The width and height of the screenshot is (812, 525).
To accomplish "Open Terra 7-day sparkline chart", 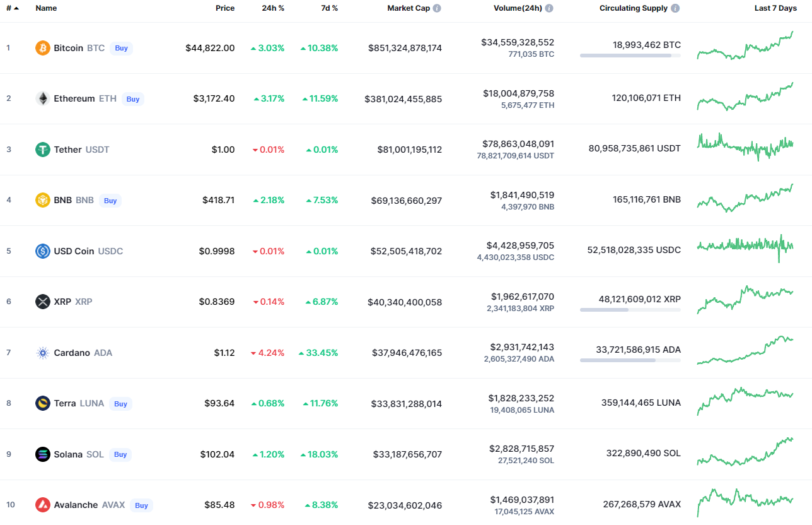I will pos(745,401).
